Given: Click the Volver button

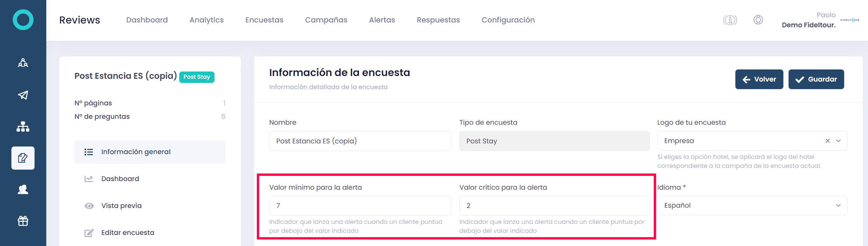Looking at the screenshot, I should (759, 79).
